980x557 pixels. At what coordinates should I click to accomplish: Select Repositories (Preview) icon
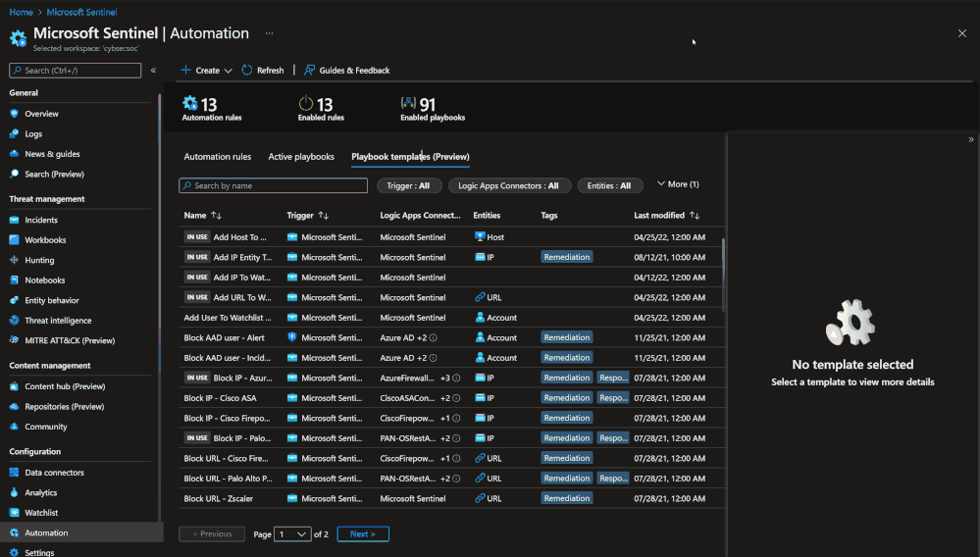[x=15, y=407]
